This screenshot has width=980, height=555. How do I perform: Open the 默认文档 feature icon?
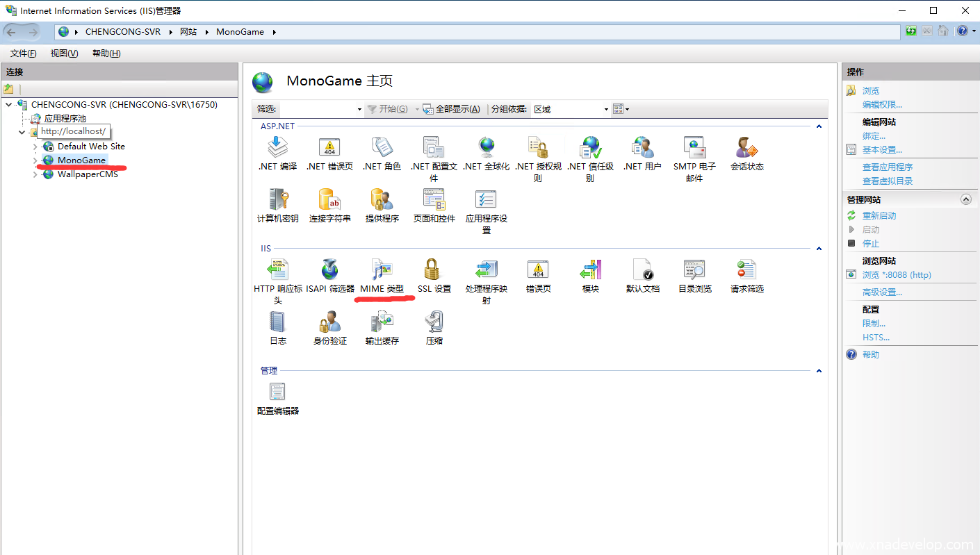[x=642, y=270]
